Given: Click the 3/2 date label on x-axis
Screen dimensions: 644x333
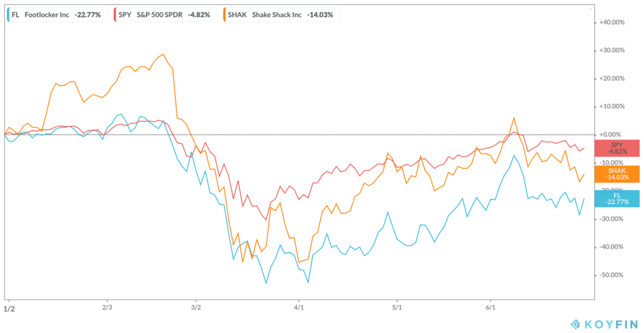Looking at the screenshot, I should tap(196, 308).
